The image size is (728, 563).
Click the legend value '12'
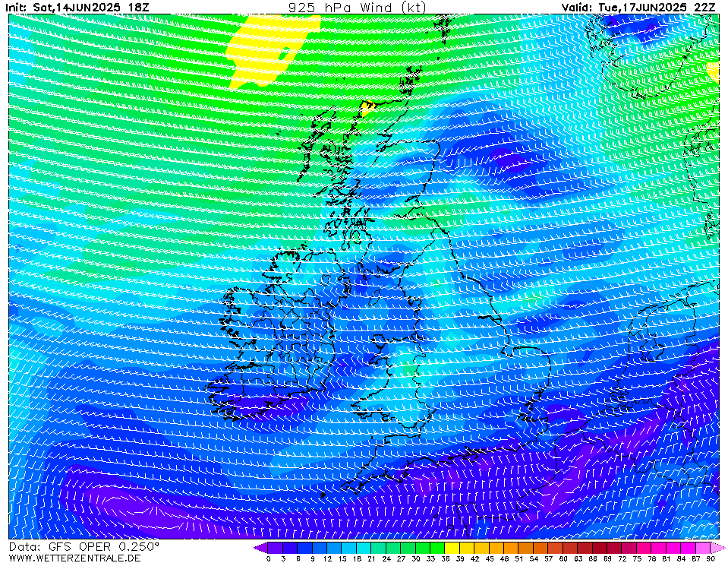click(327, 558)
